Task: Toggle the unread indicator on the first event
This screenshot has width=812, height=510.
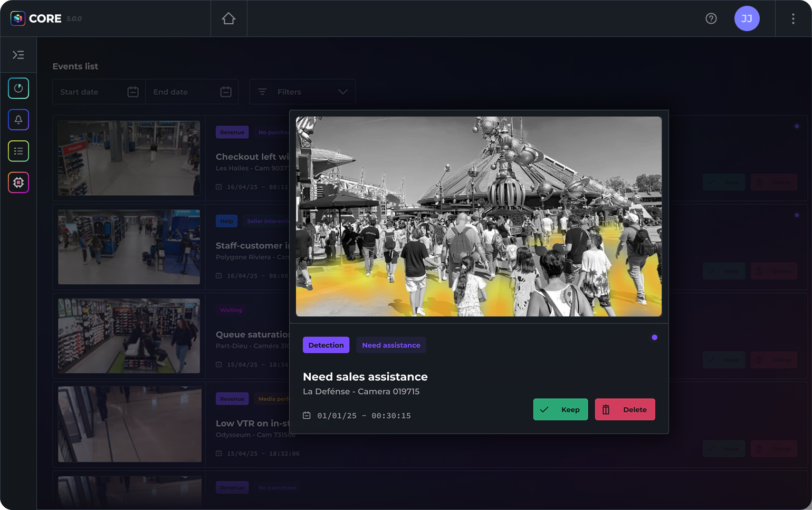Action: point(797,126)
